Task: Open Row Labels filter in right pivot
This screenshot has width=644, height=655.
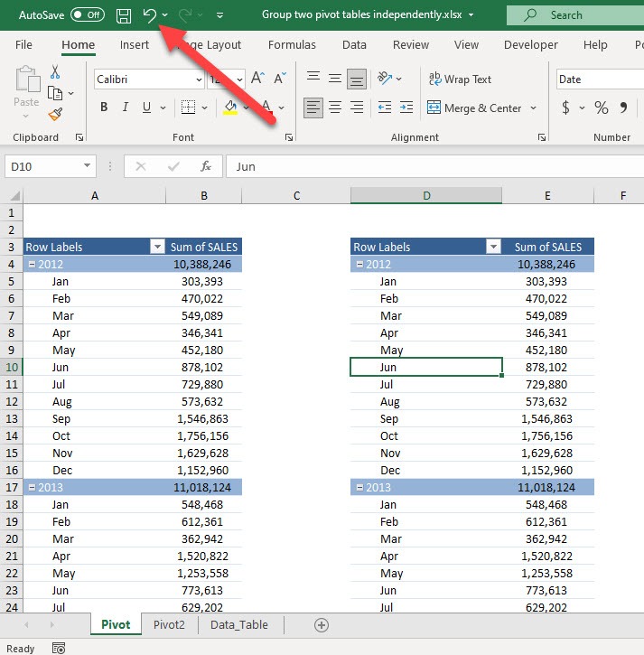Action: [x=493, y=247]
